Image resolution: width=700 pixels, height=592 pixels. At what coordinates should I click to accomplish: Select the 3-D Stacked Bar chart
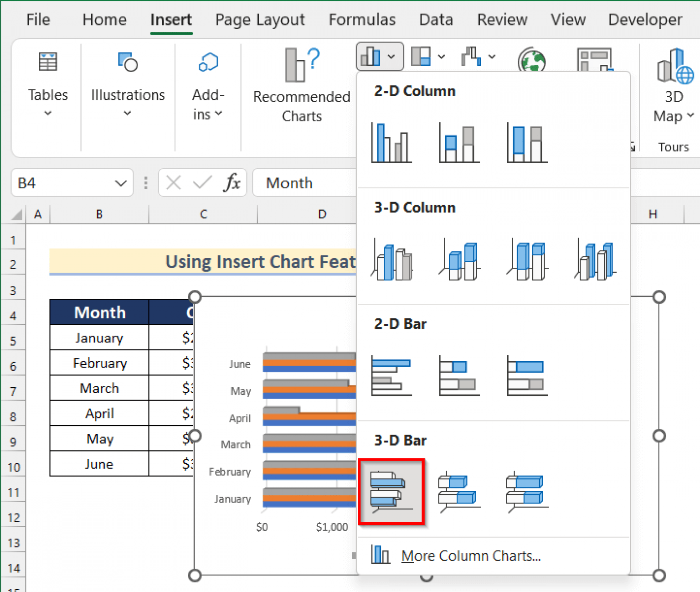(458, 492)
